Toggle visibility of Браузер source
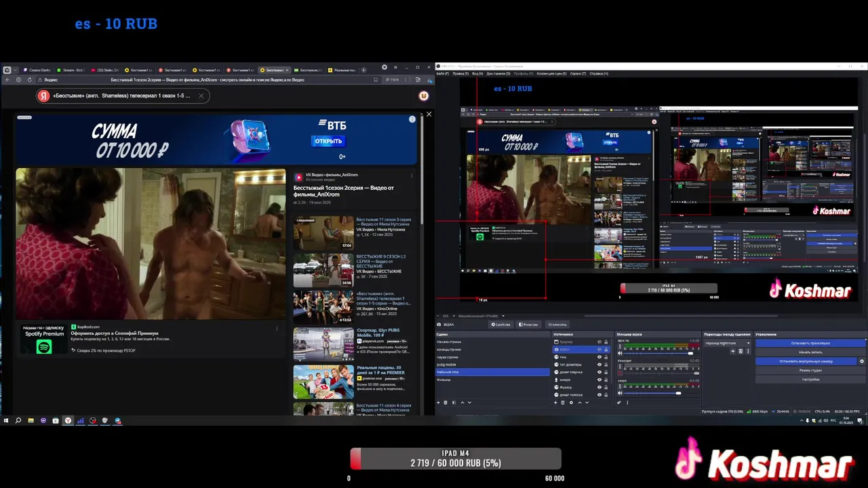Screen dimensions: 868x488 tap(599, 342)
